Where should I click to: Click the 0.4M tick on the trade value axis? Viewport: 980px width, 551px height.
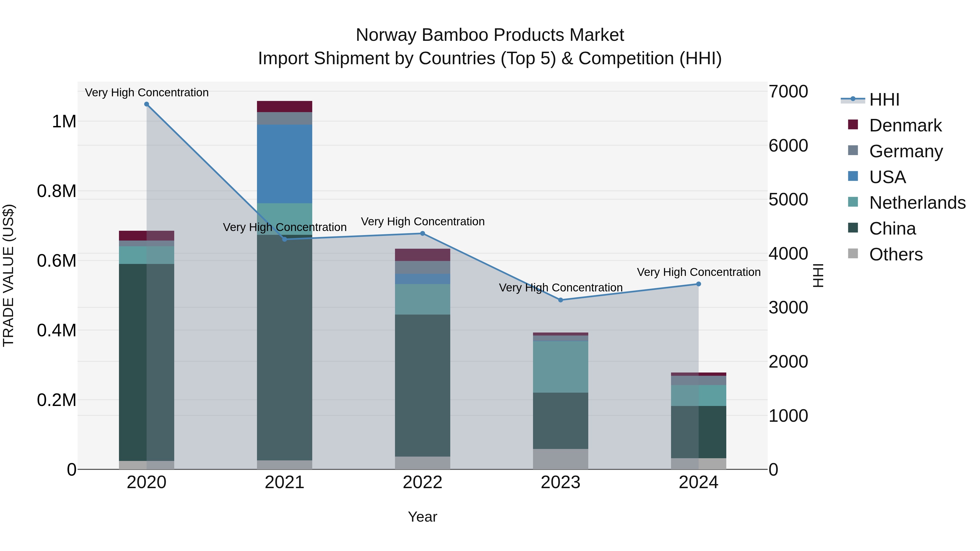point(57,330)
